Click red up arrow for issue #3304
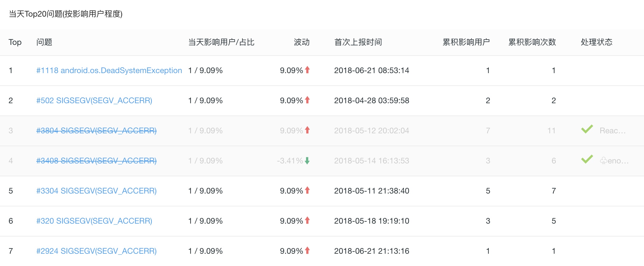This screenshot has width=644, height=266. click(x=307, y=190)
